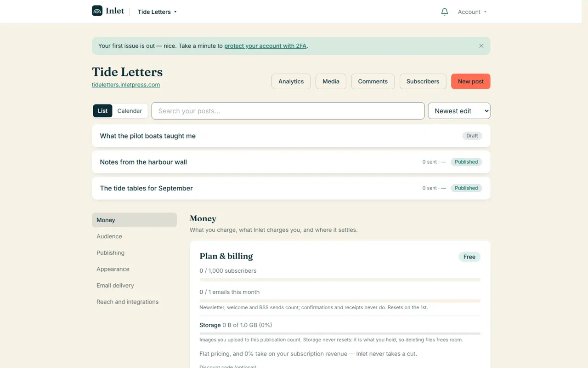Open Reach and integrations settings
The width and height of the screenshot is (588, 368).
(134, 302)
